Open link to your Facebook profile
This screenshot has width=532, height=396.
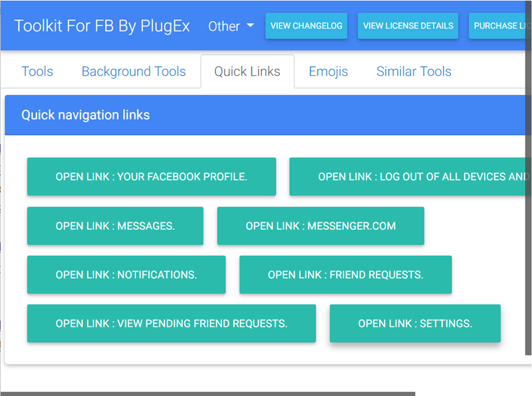click(x=152, y=177)
